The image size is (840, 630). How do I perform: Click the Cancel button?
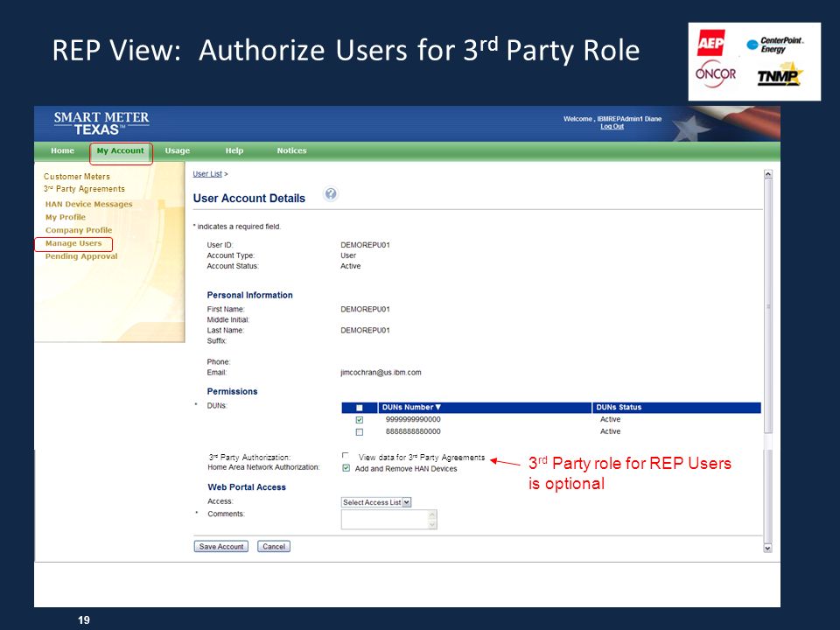[274, 546]
